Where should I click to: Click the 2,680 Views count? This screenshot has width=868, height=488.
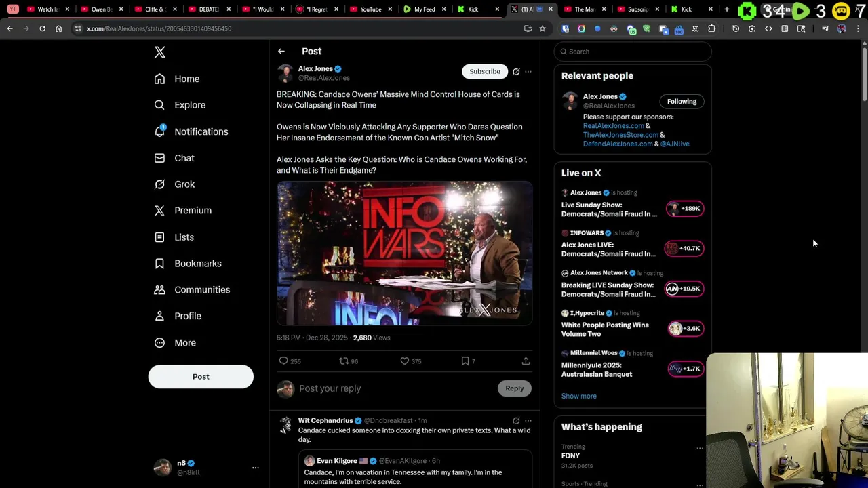pos(372,338)
